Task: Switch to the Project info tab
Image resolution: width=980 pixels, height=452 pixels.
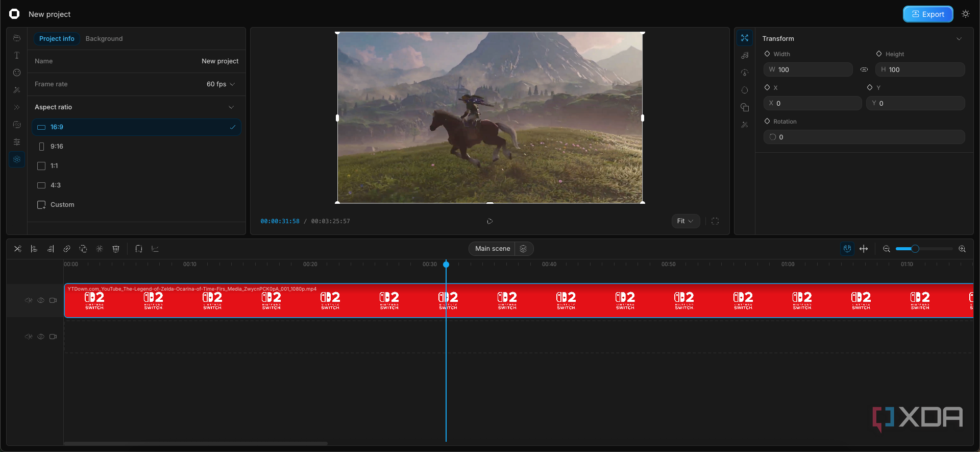Action: click(x=57, y=38)
